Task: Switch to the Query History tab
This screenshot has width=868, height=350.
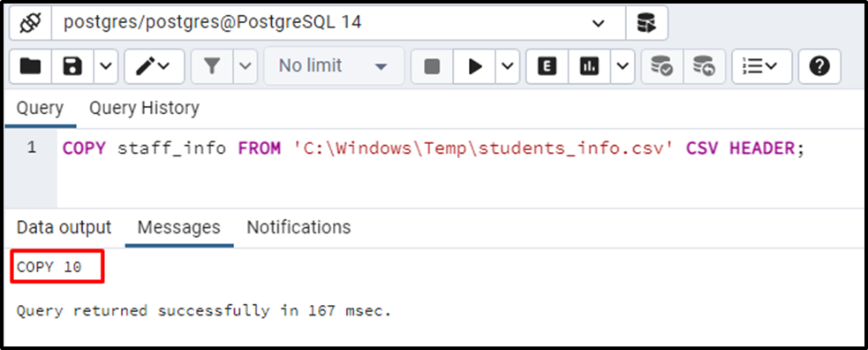Action: [x=144, y=108]
